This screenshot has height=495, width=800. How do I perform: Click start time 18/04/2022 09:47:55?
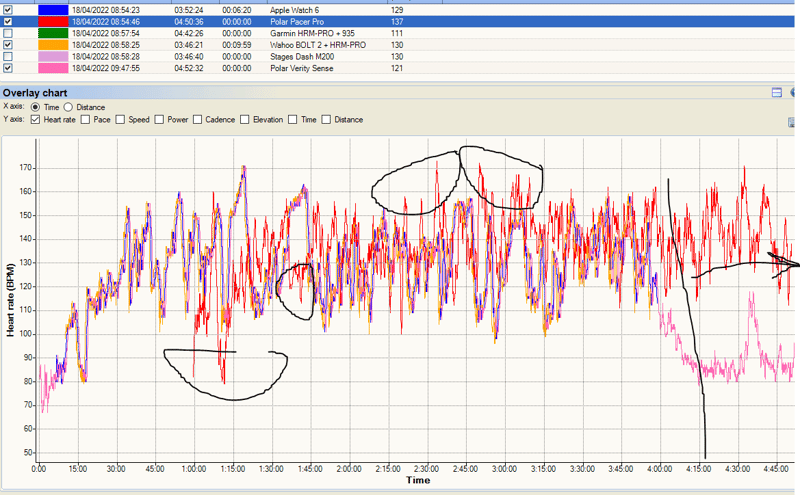click(x=106, y=68)
